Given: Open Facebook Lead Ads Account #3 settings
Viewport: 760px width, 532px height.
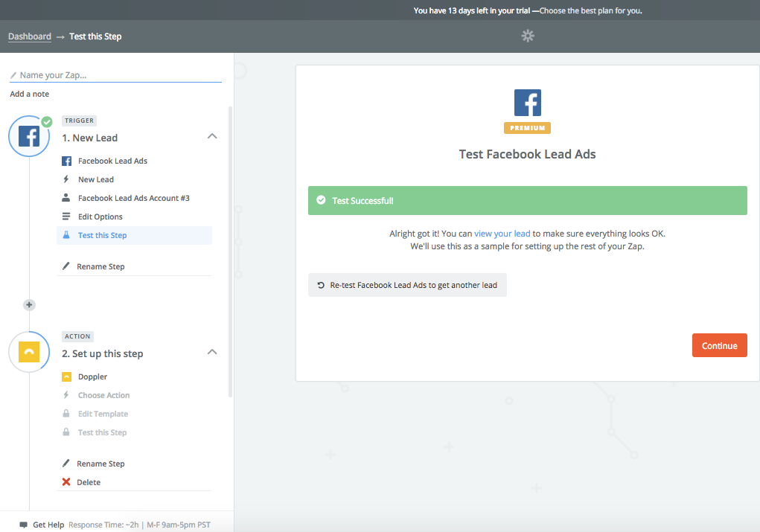Looking at the screenshot, I should (x=134, y=198).
